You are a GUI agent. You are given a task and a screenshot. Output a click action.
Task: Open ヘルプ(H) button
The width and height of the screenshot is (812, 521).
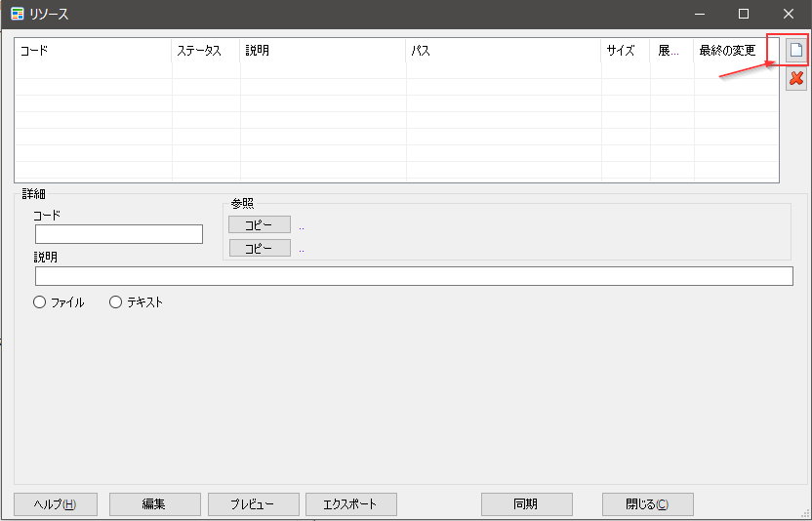click(x=56, y=503)
